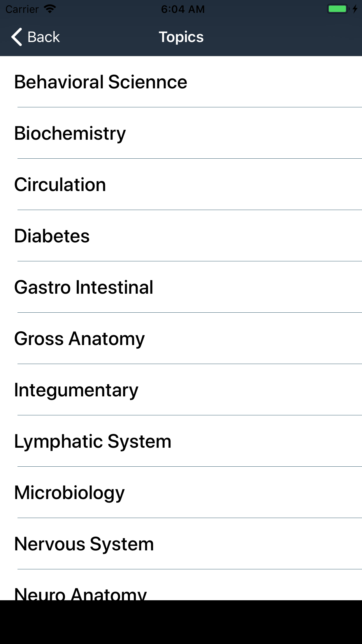Select Gross Anatomy from the list

181,338
